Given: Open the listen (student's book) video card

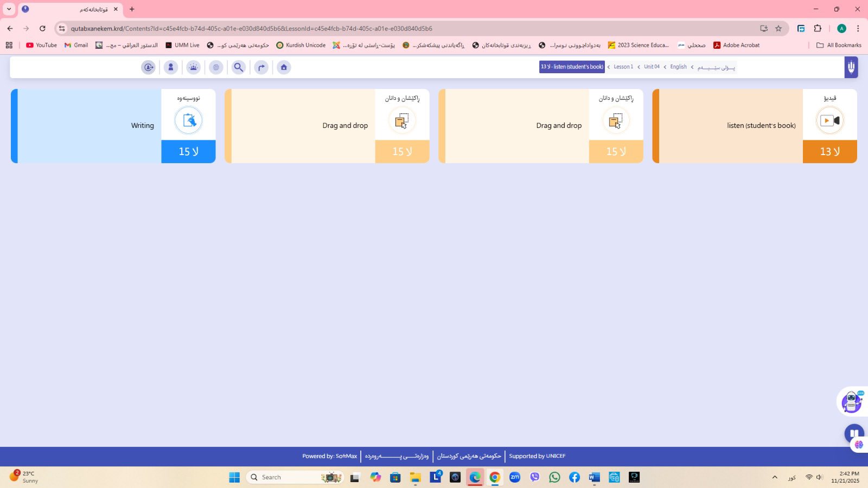Looking at the screenshot, I should (x=754, y=126).
